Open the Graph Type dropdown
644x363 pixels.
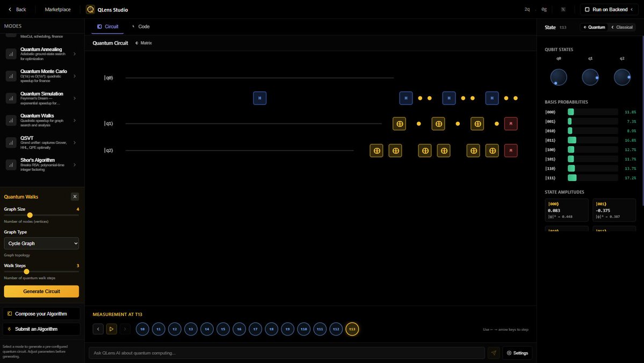41,243
